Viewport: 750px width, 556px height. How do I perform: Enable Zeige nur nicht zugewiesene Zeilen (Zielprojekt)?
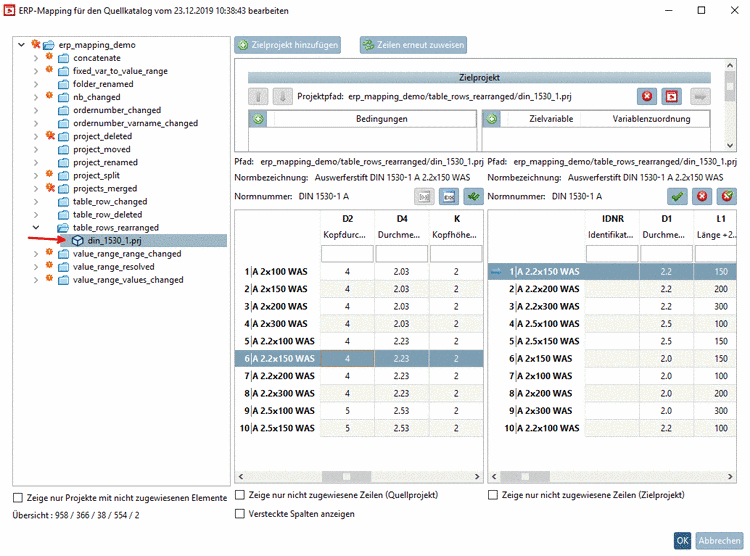coord(493,495)
